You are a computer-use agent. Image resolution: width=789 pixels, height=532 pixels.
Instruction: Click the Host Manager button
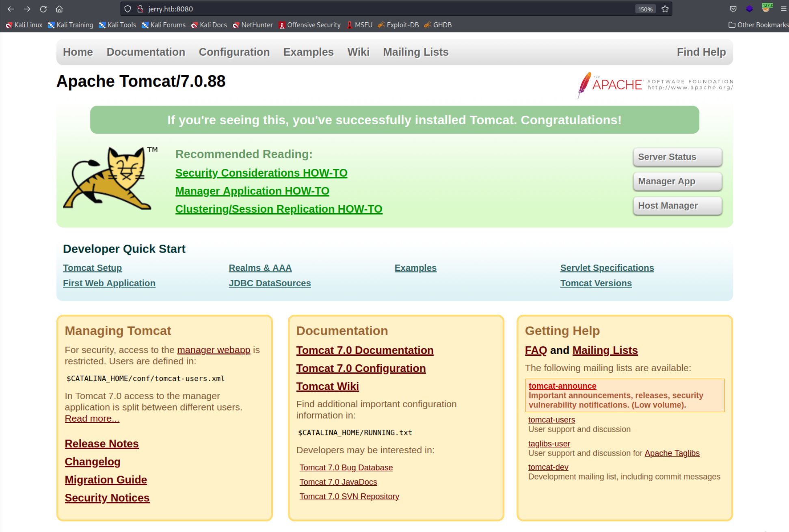677,205
